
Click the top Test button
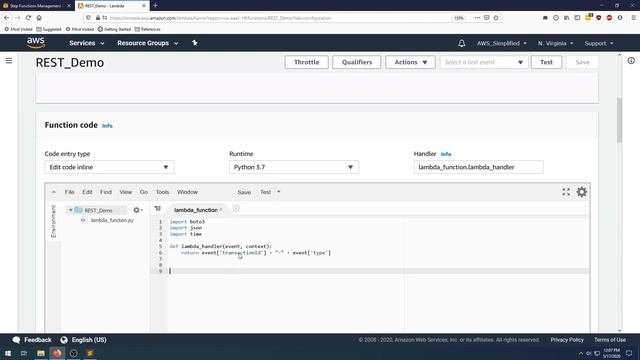tap(546, 62)
